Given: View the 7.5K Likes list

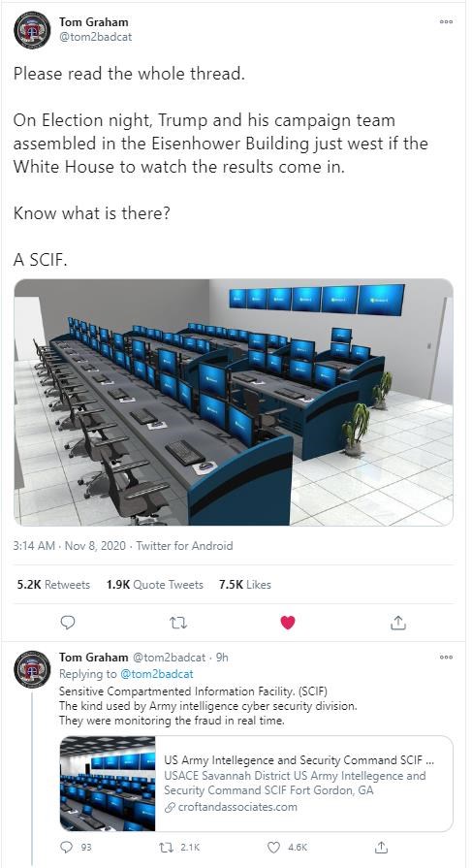Looking at the screenshot, I should tap(245, 585).
